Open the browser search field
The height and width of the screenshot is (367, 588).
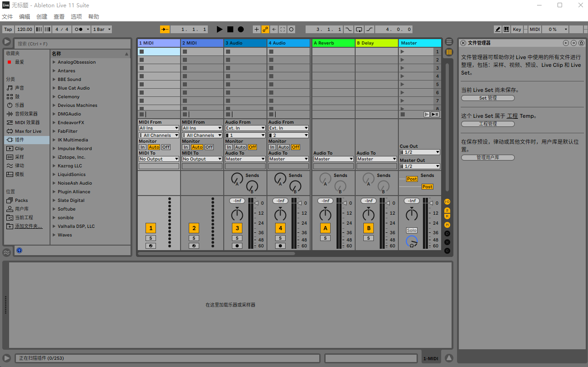(73, 44)
